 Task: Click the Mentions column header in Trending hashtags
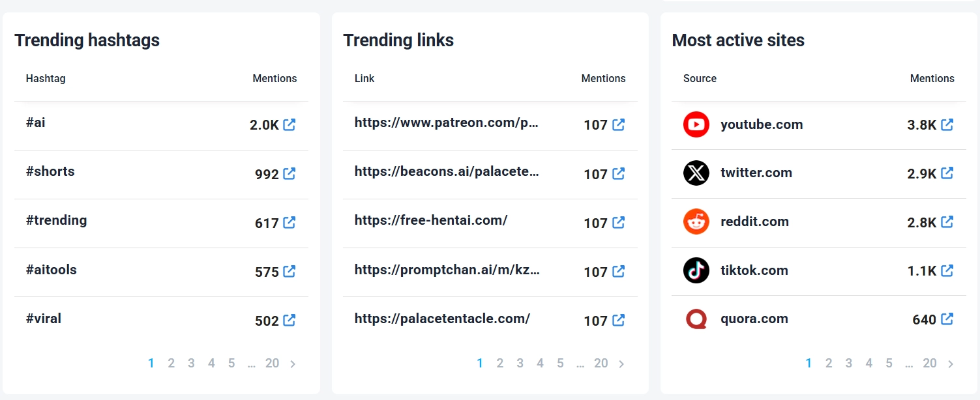click(275, 78)
